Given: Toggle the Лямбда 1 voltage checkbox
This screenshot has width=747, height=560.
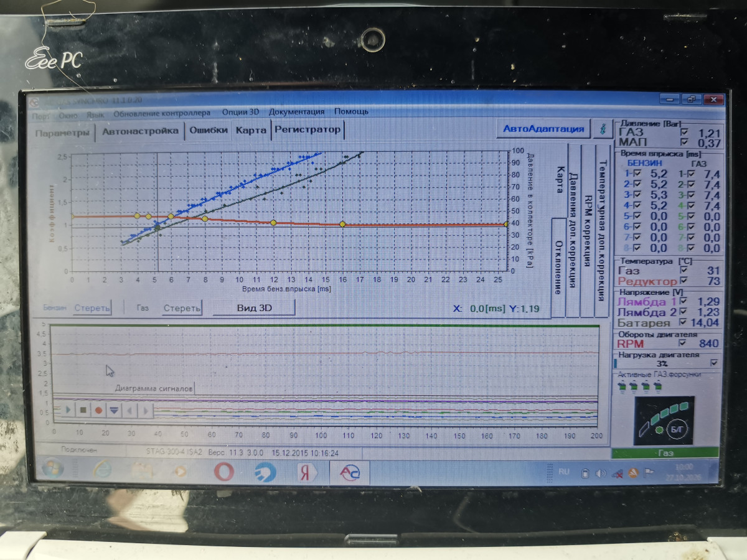Looking at the screenshot, I should [x=684, y=301].
